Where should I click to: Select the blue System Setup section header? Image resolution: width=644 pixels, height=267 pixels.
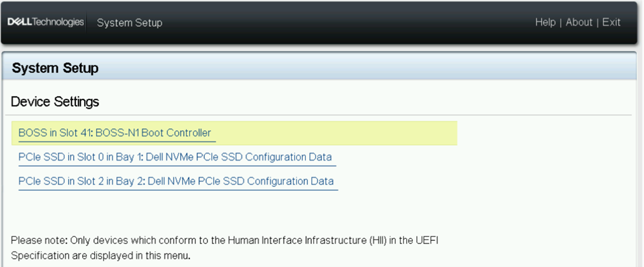point(55,68)
